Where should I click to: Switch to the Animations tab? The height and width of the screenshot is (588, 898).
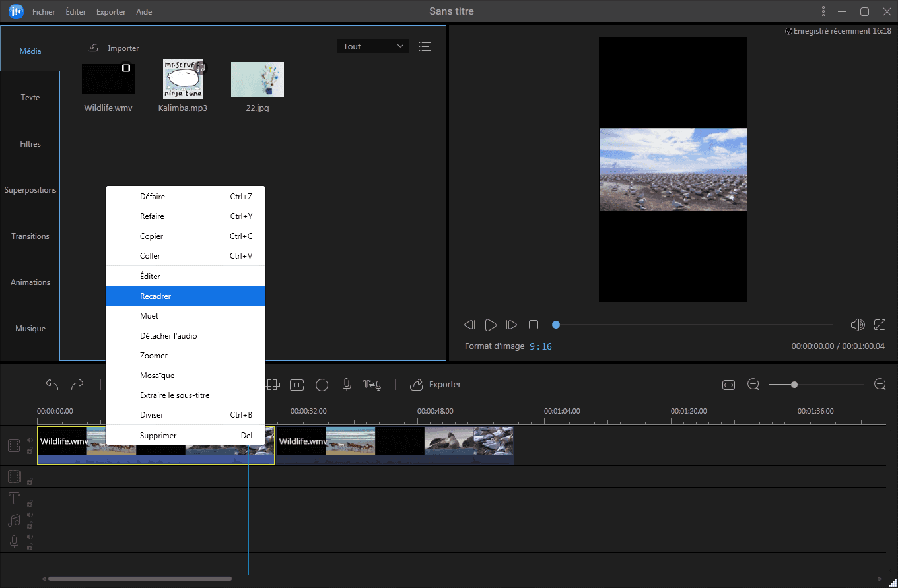pos(30,282)
